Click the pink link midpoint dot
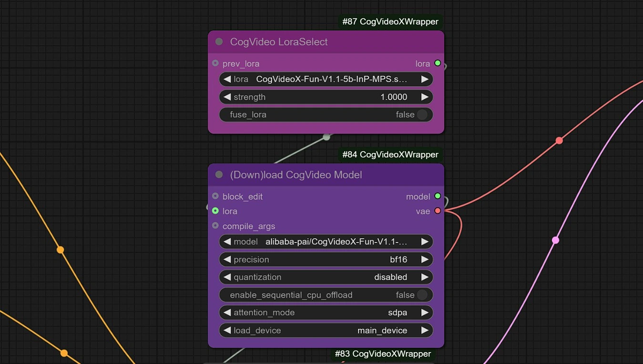Image resolution: width=643 pixels, height=364 pixels. (555, 240)
